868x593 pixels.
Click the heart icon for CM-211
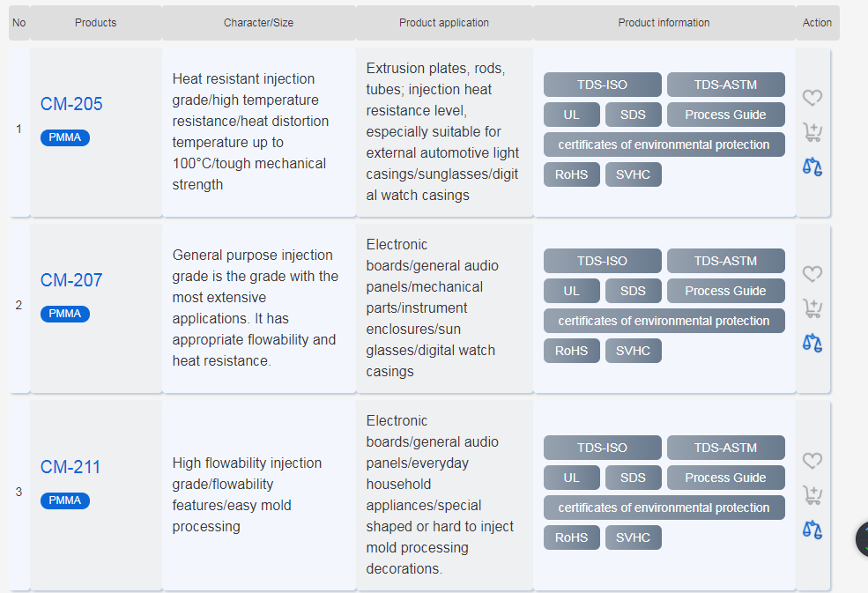click(x=812, y=461)
